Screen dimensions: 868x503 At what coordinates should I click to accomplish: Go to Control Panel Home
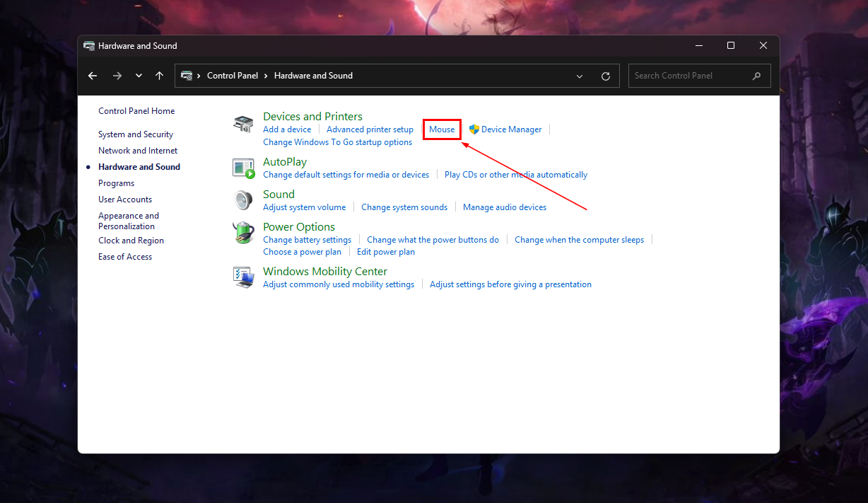pos(136,111)
